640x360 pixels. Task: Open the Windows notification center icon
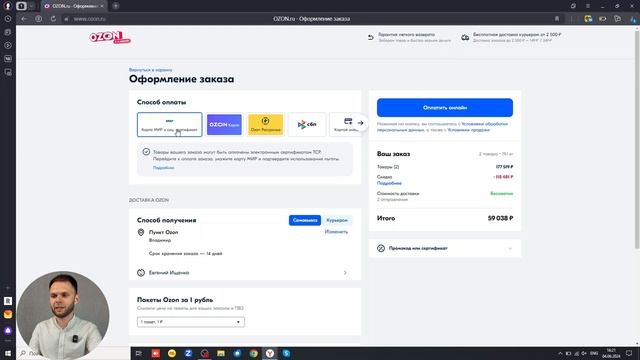point(629,353)
